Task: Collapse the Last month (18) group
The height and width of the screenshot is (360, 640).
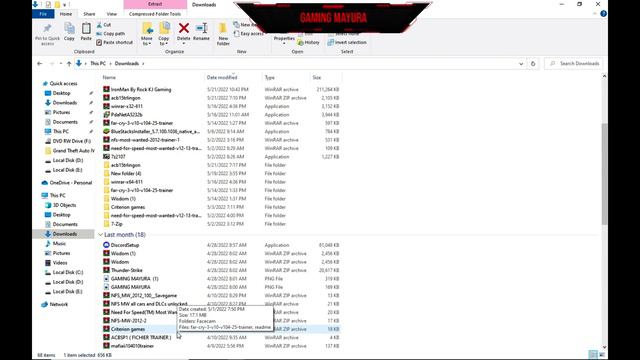Action: (100, 235)
